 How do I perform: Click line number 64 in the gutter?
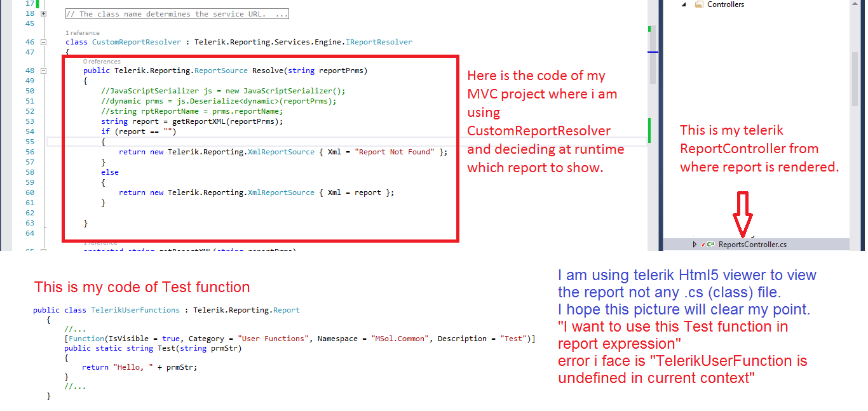pos(30,233)
